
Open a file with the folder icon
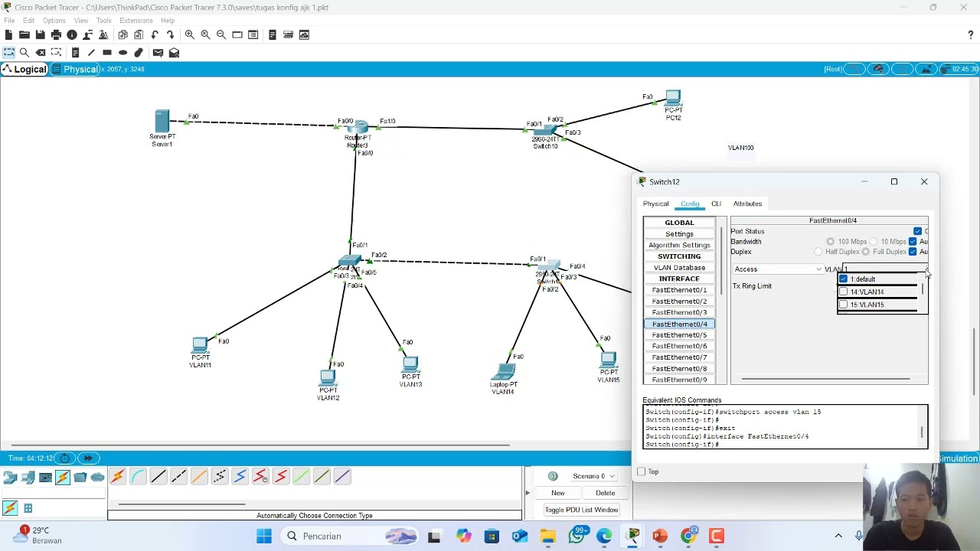24,34
